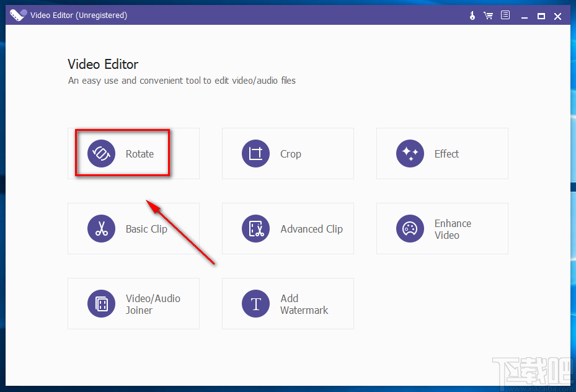The width and height of the screenshot is (576, 392).
Task: Click the Enhance Video palette icon
Action: [x=410, y=228]
